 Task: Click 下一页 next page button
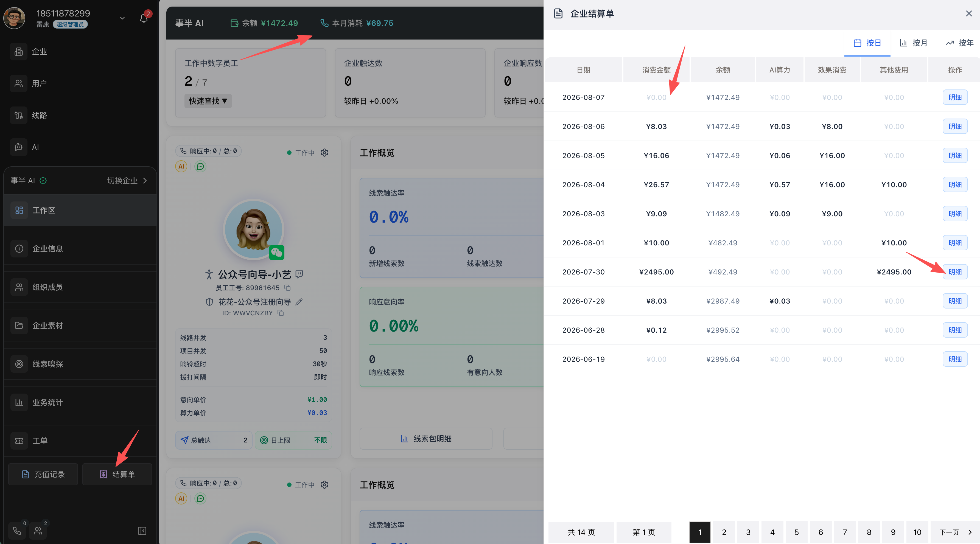[955, 532]
